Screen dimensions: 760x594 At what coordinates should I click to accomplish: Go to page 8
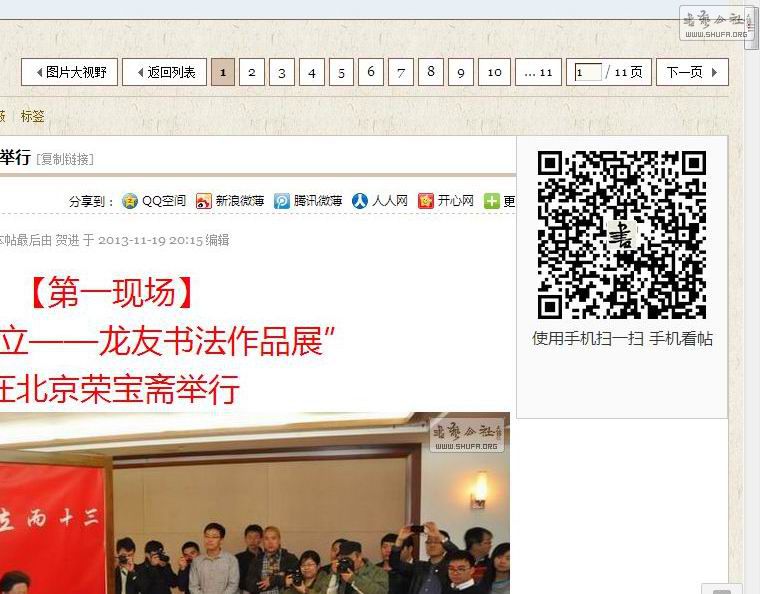430,72
